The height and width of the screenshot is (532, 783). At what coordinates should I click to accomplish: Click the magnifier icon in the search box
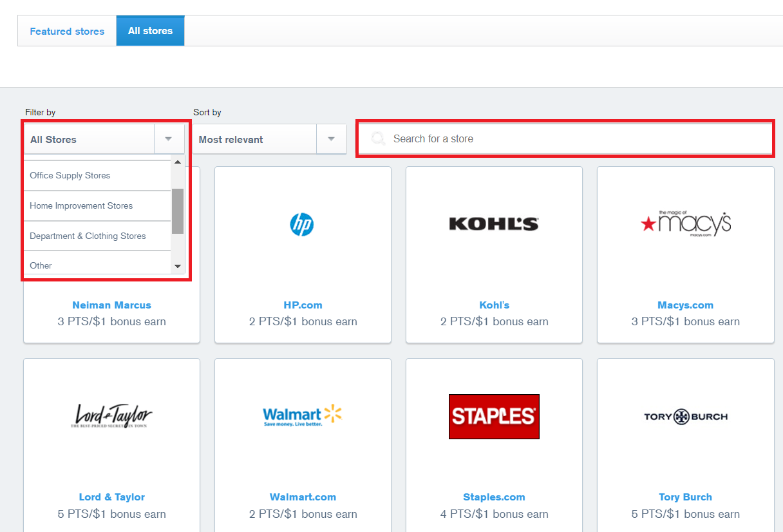[379, 138]
